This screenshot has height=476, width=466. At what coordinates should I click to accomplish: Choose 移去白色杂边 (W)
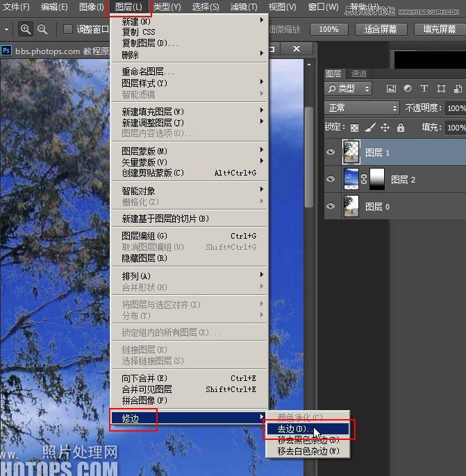tap(308, 451)
